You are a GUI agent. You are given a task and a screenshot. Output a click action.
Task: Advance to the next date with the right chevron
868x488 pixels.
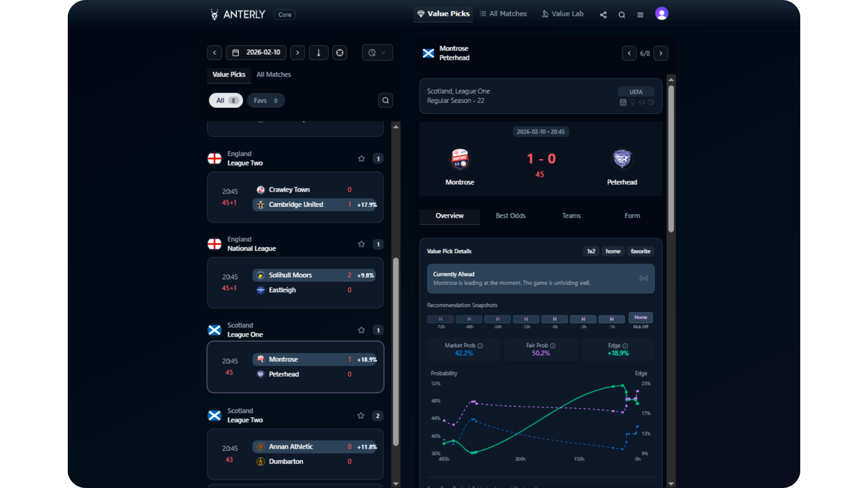pos(297,52)
